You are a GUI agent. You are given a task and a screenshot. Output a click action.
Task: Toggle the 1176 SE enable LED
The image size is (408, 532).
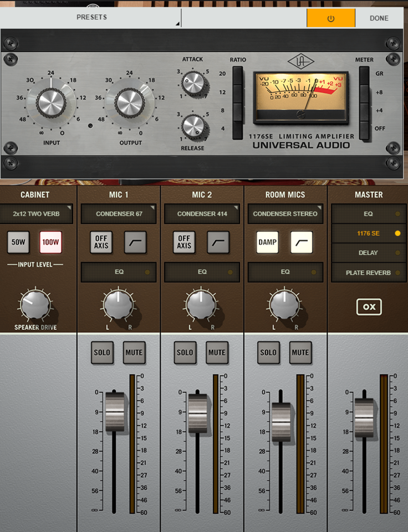tap(397, 233)
